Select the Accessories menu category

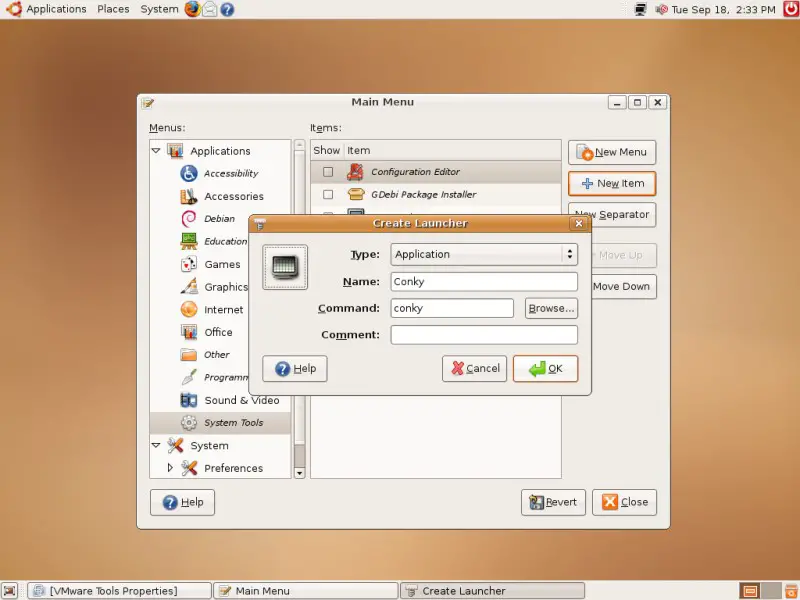(x=234, y=196)
